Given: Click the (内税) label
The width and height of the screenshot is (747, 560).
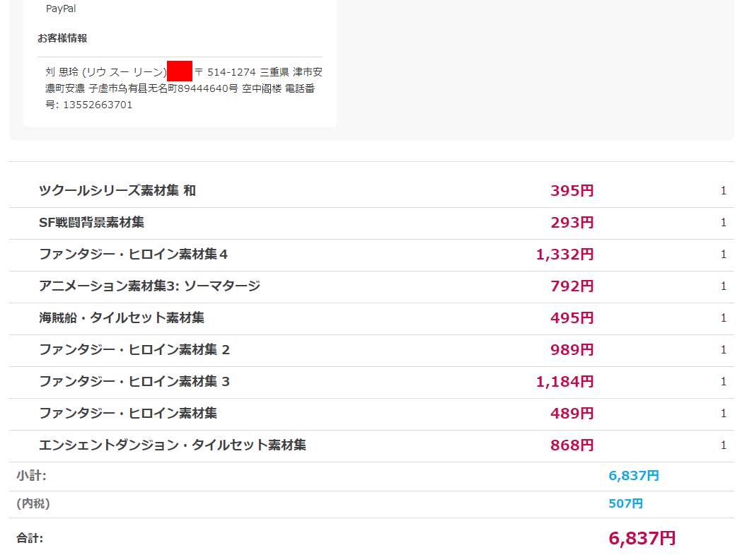Looking at the screenshot, I should (x=33, y=503).
